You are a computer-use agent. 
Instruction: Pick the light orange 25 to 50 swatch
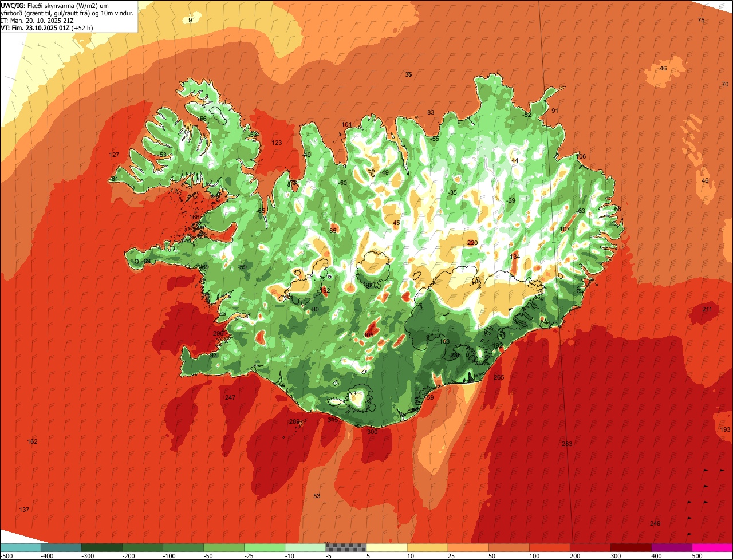468,547
